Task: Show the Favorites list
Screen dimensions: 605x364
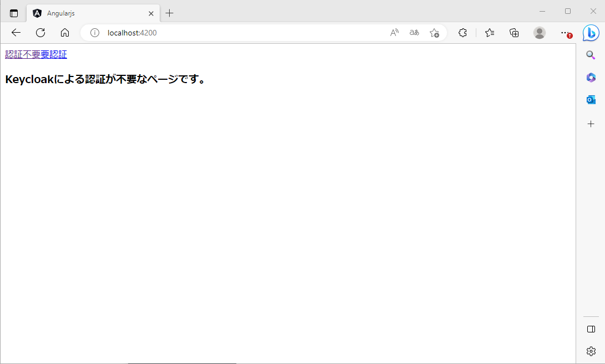Action: pos(489,33)
